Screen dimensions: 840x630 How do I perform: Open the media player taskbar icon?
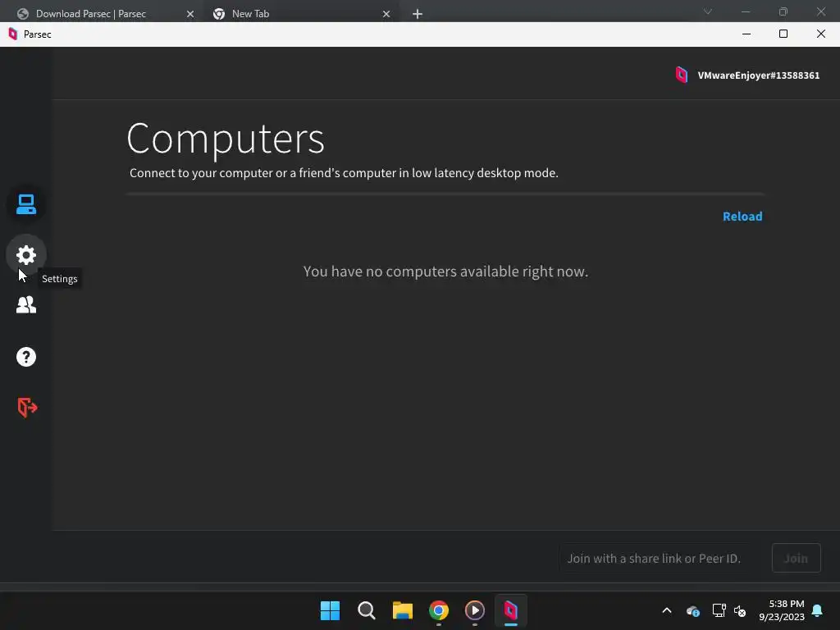[475, 610]
